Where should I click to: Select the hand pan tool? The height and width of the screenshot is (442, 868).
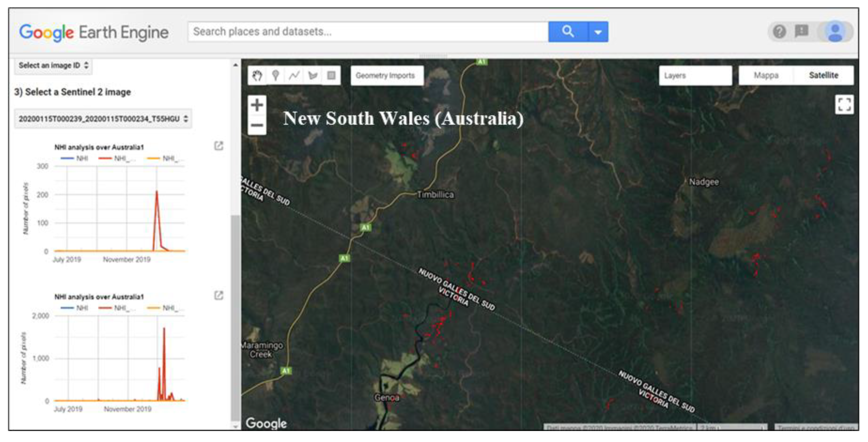[x=257, y=75]
